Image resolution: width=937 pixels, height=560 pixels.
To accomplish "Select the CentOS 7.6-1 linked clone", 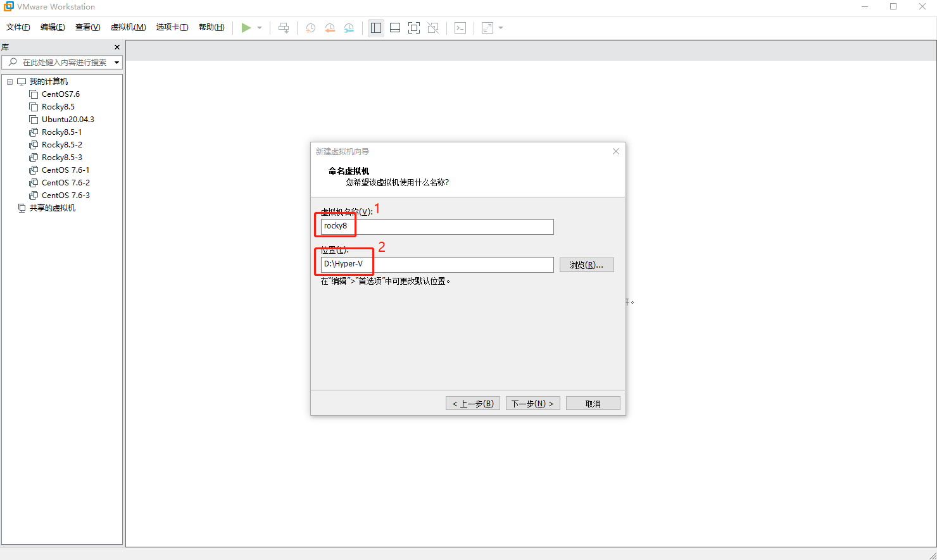I will (66, 170).
